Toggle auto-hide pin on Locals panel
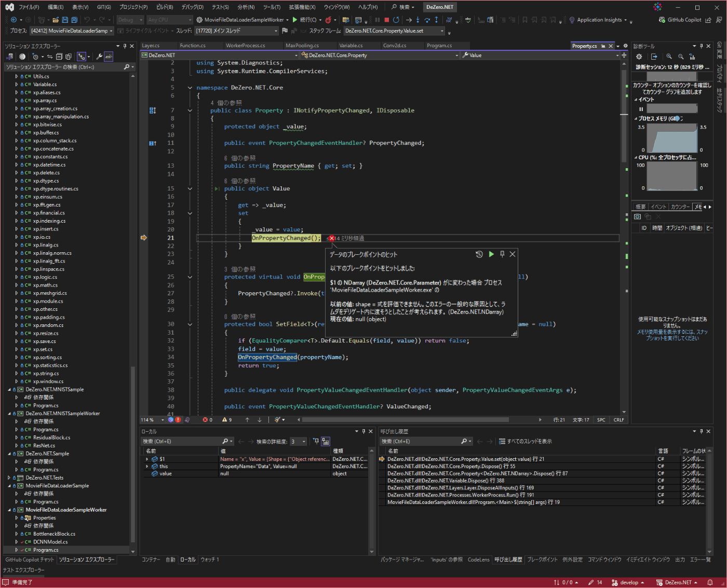727x588 pixels. click(363, 431)
